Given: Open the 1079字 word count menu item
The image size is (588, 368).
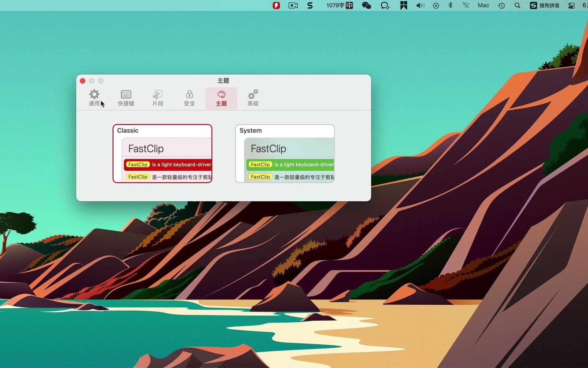Looking at the screenshot, I should (339, 5).
